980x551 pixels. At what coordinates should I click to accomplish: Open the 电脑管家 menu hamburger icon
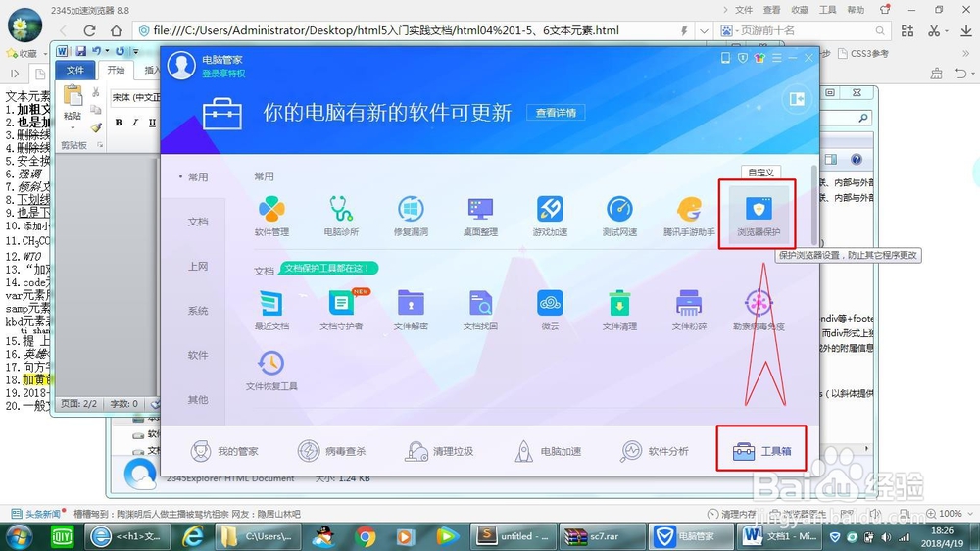[x=776, y=58]
